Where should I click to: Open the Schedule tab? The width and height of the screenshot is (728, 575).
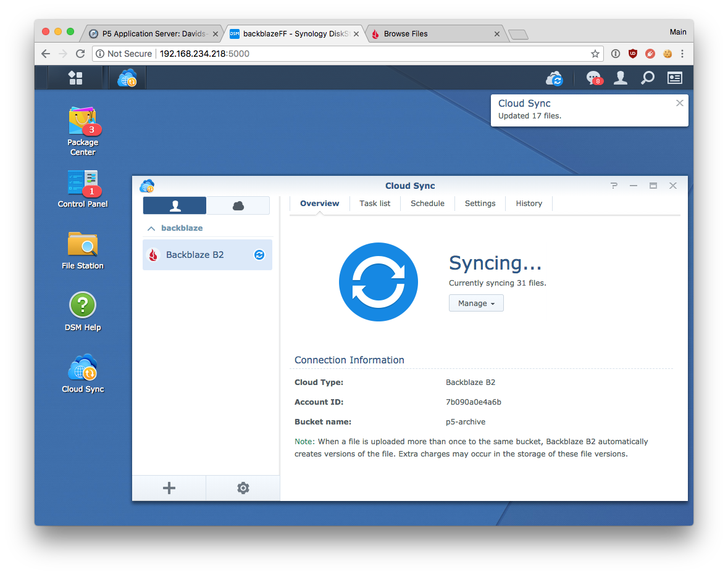(427, 204)
